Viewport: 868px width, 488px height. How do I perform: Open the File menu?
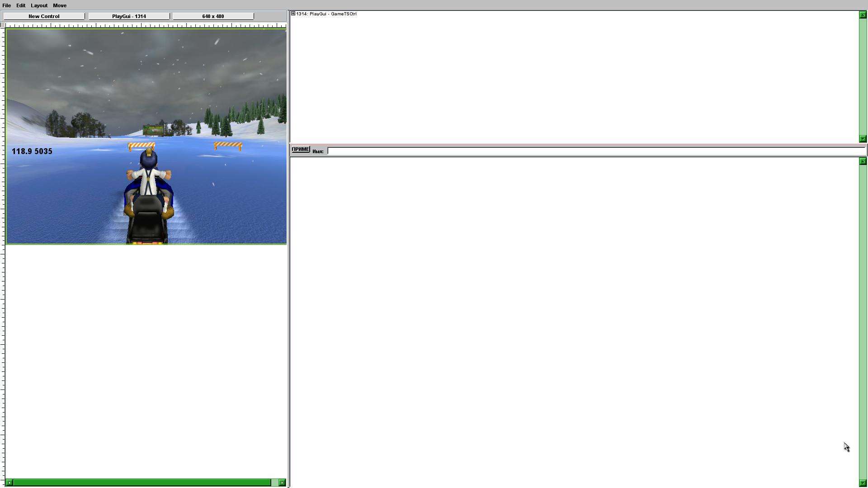[x=6, y=5]
